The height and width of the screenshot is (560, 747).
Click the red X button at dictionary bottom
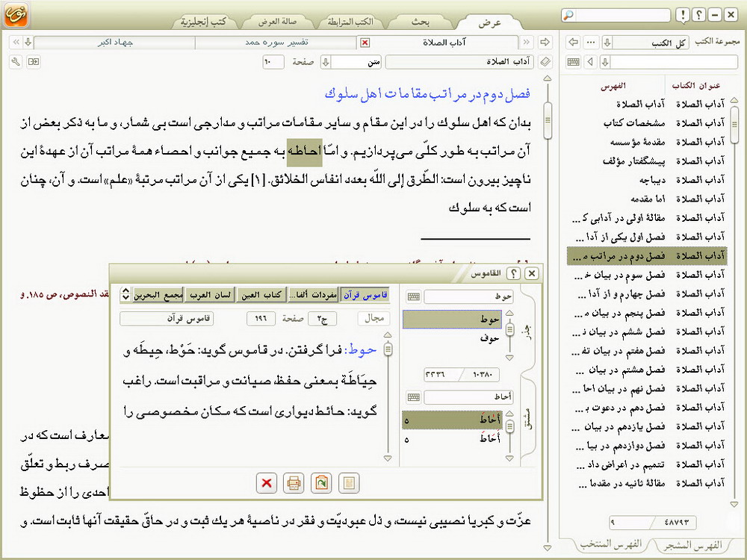(267, 483)
